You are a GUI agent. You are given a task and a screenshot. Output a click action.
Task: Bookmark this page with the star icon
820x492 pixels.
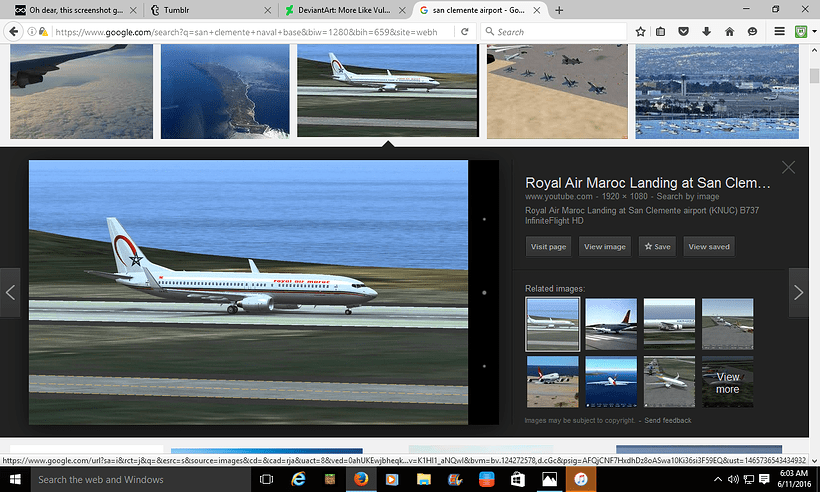(x=640, y=32)
